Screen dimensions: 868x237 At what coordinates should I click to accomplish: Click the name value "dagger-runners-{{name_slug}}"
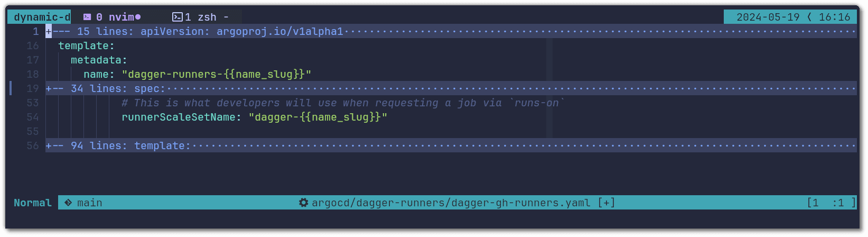pyautogui.click(x=217, y=75)
